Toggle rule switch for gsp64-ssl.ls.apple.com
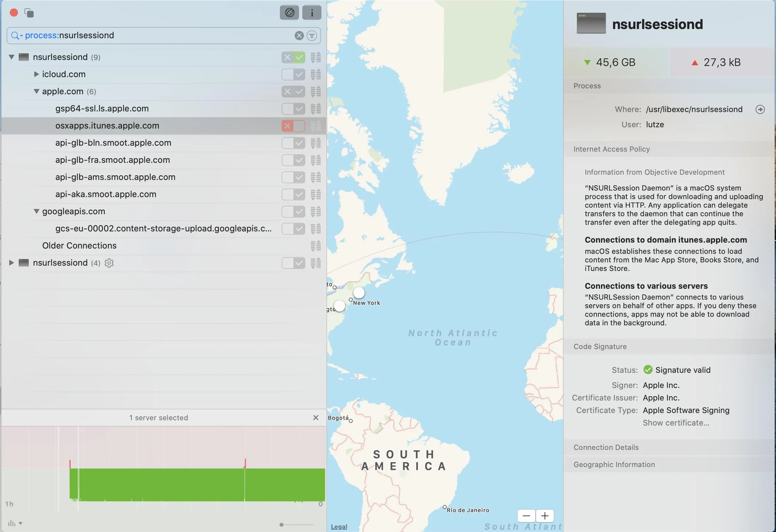The image size is (776, 532). coord(293,108)
